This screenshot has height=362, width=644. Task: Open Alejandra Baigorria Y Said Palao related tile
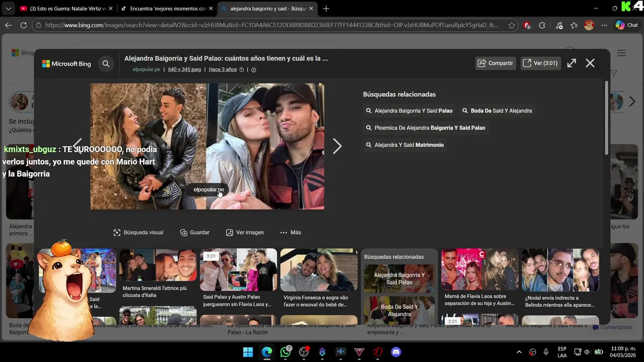(399, 279)
